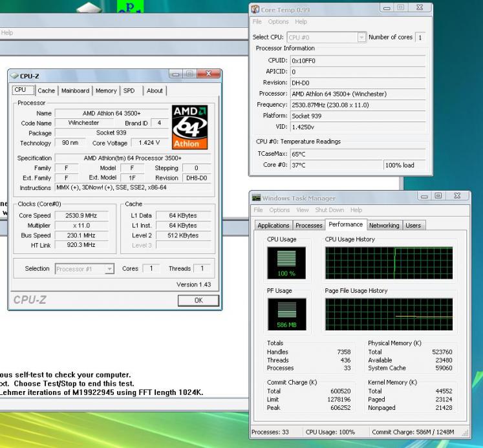Click OK in the CPU-Z window
The width and height of the screenshot is (483, 448).
tap(199, 300)
